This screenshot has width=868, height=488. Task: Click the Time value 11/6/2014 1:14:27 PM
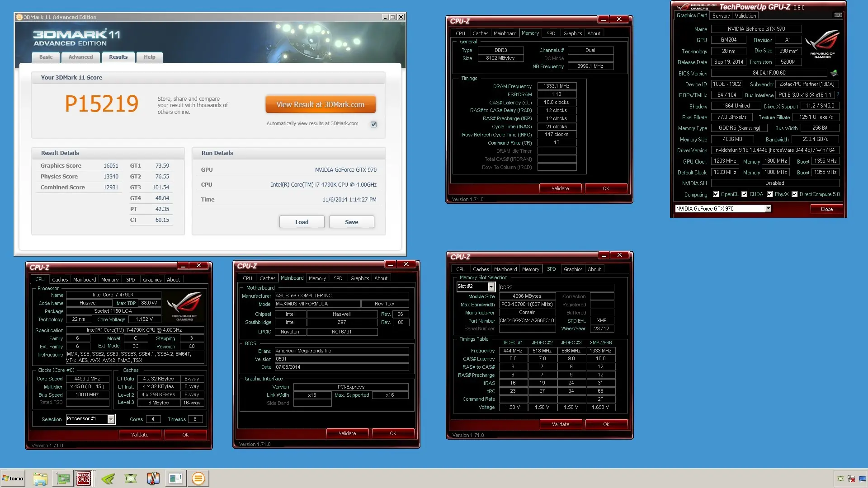349,200
